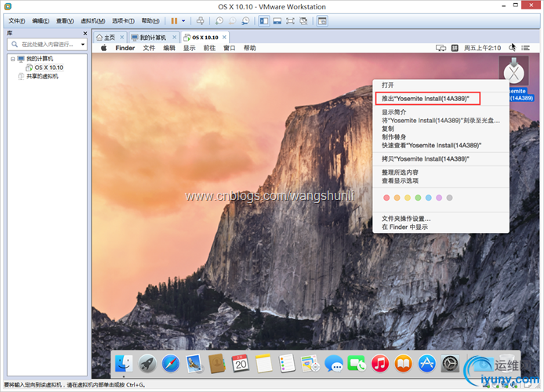Close the OS X 10.10 tab
544x392 pixels.
point(224,37)
